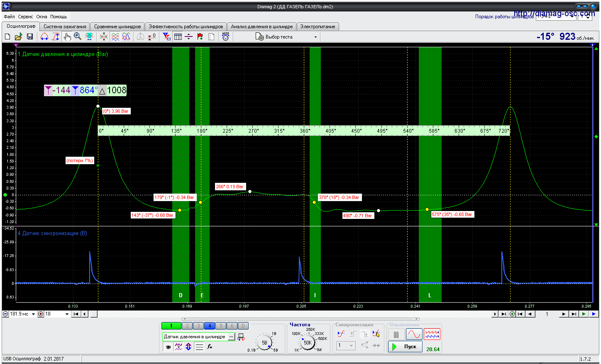
Task: Click the red-green crossed waveform icon
Action: tap(104, 37)
